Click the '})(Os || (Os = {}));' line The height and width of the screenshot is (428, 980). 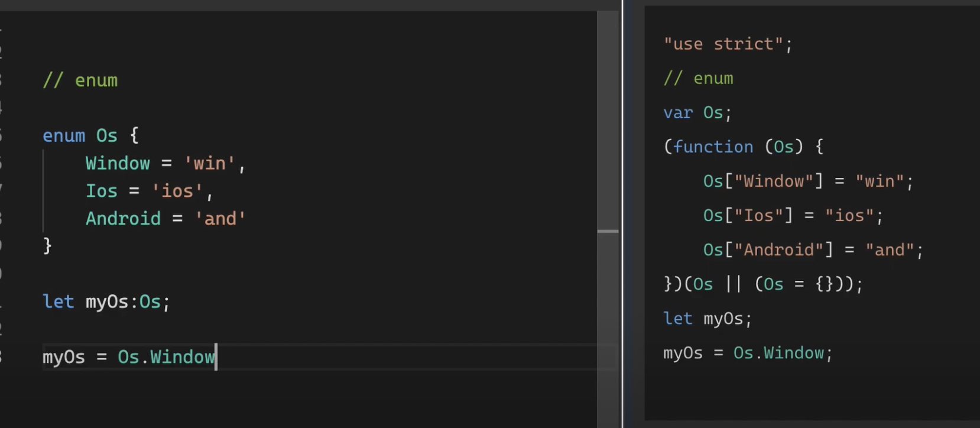(763, 284)
